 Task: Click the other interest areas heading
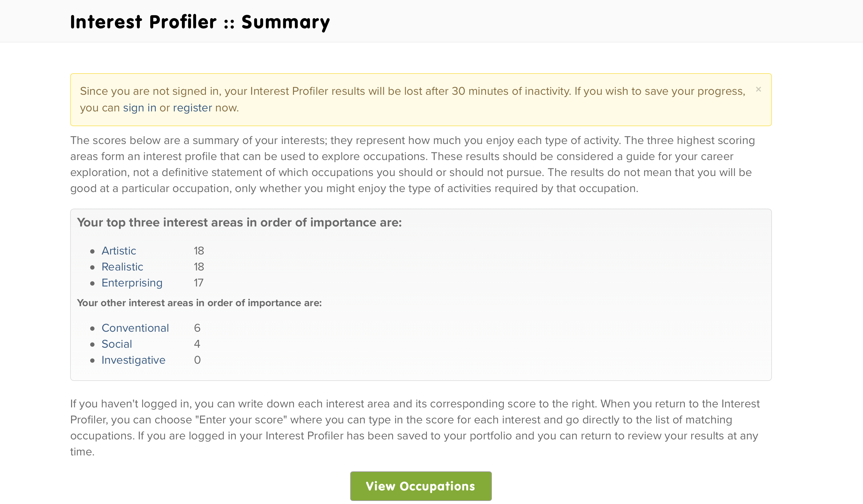pos(199,303)
